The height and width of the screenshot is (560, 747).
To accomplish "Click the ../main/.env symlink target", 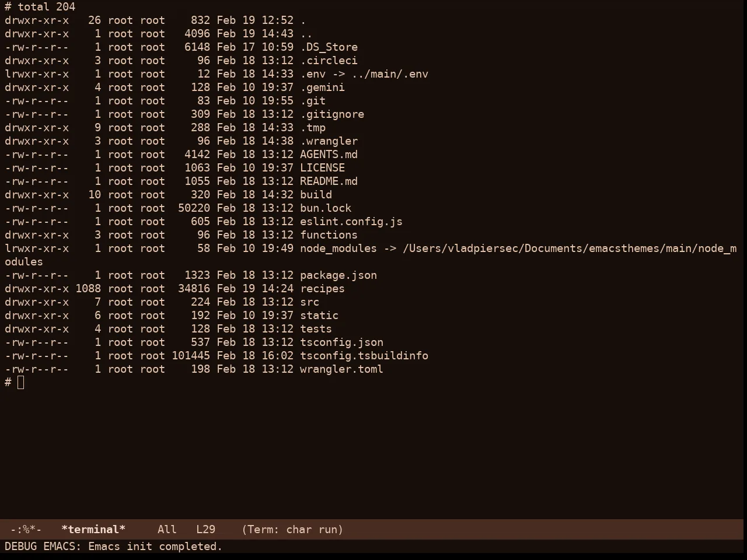I will pos(390,74).
